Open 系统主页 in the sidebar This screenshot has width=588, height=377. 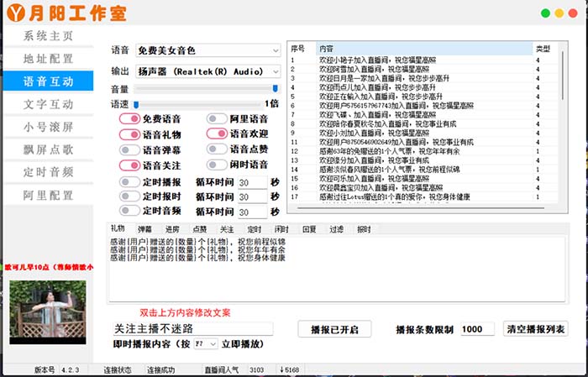48,36
